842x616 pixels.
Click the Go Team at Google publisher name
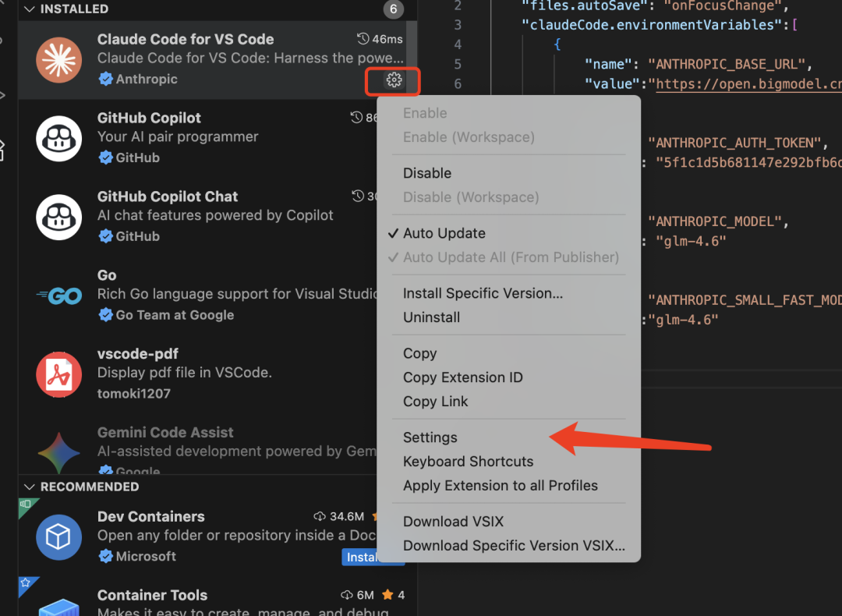pos(175,315)
